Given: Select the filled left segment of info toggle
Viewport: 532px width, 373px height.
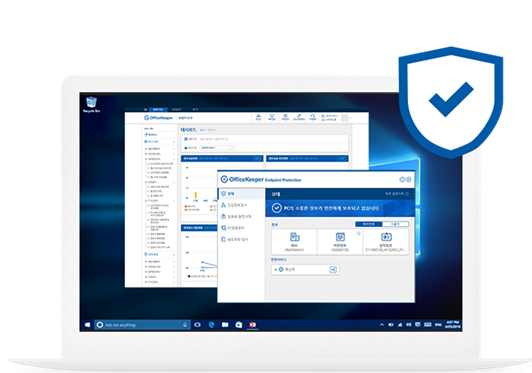Looking at the screenshot, I should [368, 224].
